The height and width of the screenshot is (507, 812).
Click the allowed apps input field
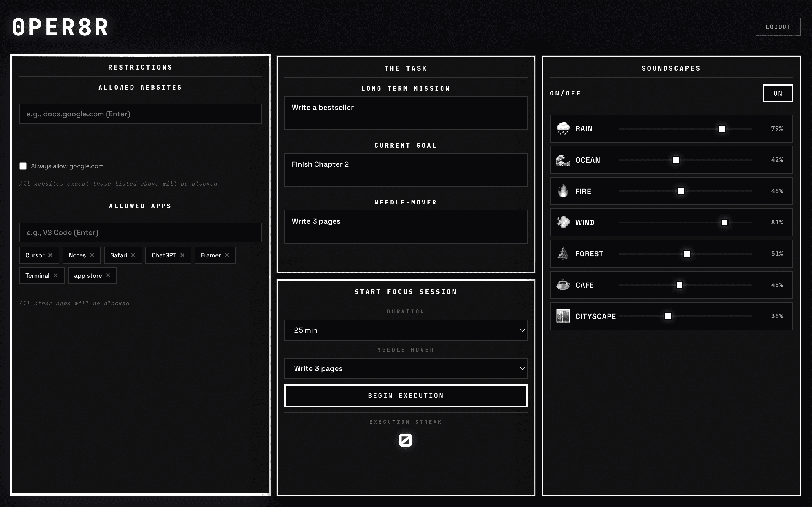140,232
